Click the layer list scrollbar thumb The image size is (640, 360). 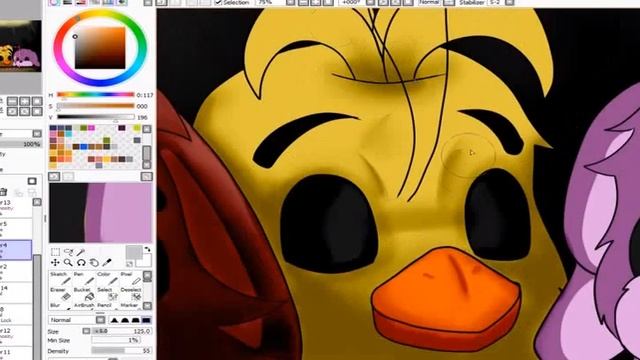pyautogui.click(x=37, y=306)
